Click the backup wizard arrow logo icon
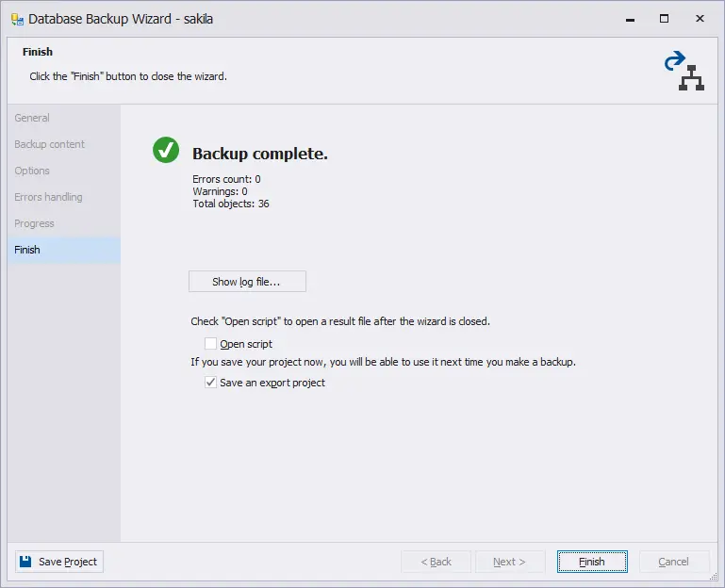This screenshot has height=588, width=725. (x=684, y=71)
